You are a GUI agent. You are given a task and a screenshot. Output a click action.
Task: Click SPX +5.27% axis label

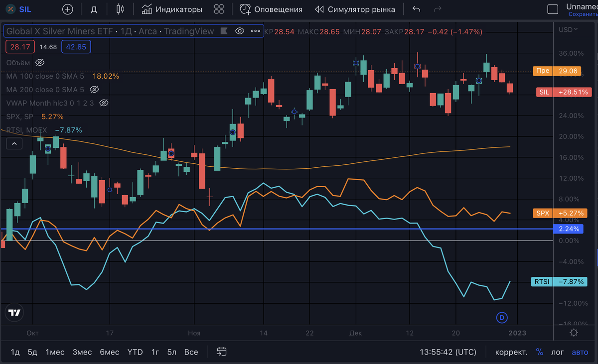[560, 213]
